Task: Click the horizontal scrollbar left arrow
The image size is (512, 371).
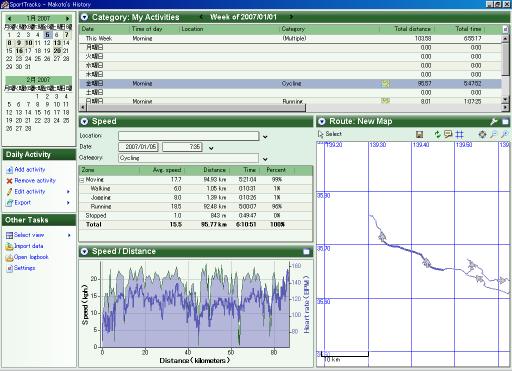Action: (83, 107)
